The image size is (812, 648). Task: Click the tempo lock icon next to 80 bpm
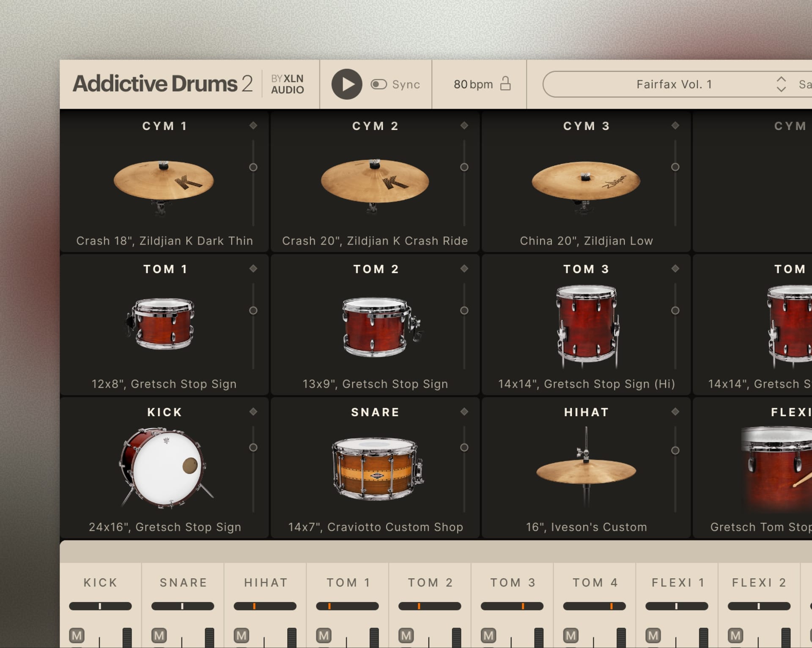pyautogui.click(x=505, y=83)
